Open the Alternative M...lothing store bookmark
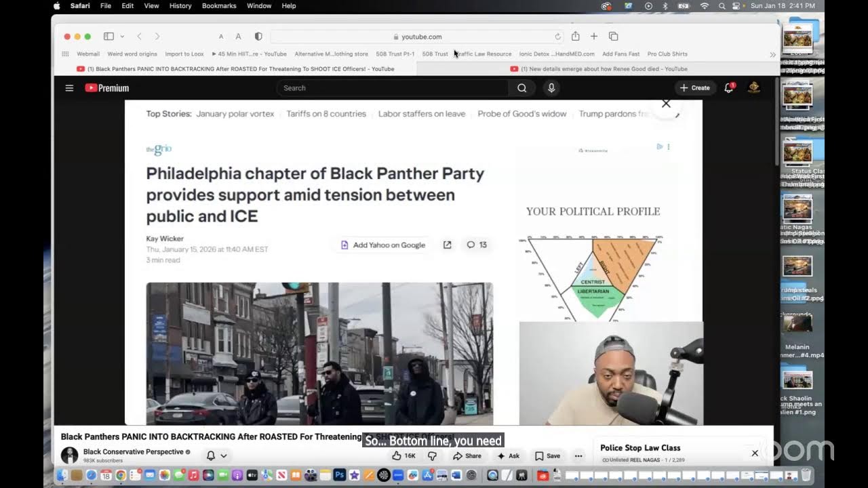Image resolution: width=868 pixels, height=488 pixels. click(331, 54)
